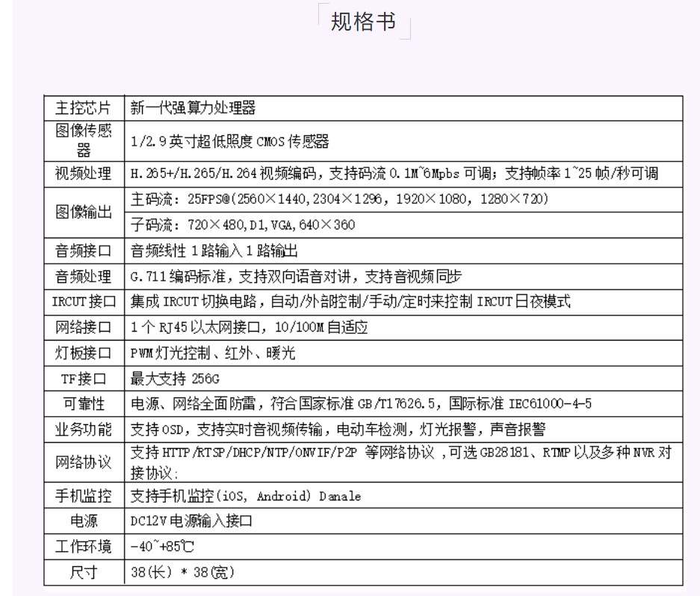Select the 音频处理 label cell
This screenshot has height=596, width=700.
click(x=84, y=277)
